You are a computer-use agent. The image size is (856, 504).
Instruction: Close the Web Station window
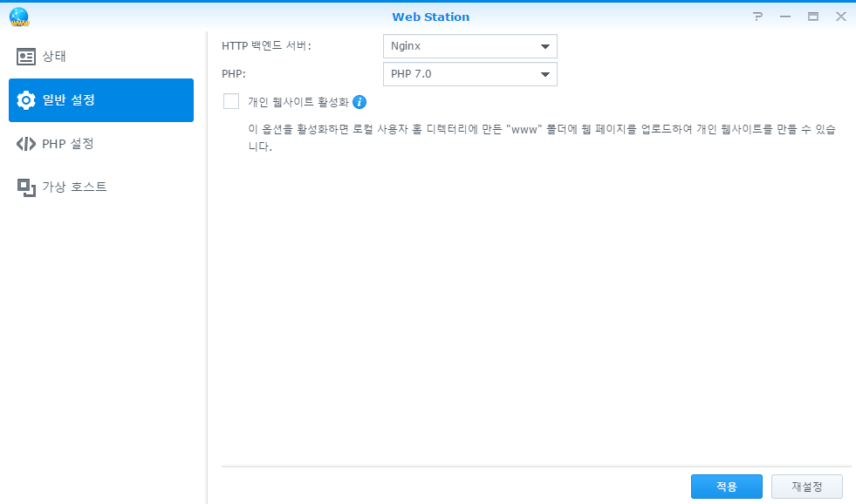[x=840, y=17]
